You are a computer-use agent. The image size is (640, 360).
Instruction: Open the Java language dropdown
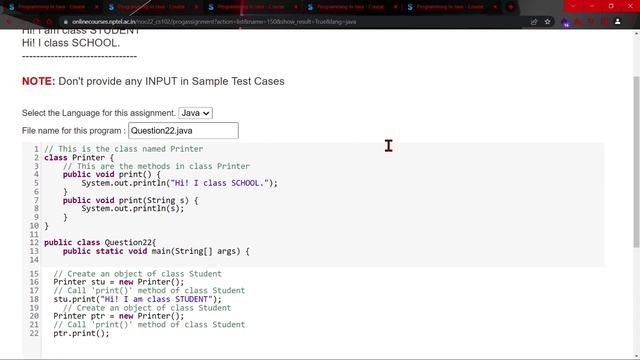(x=196, y=113)
